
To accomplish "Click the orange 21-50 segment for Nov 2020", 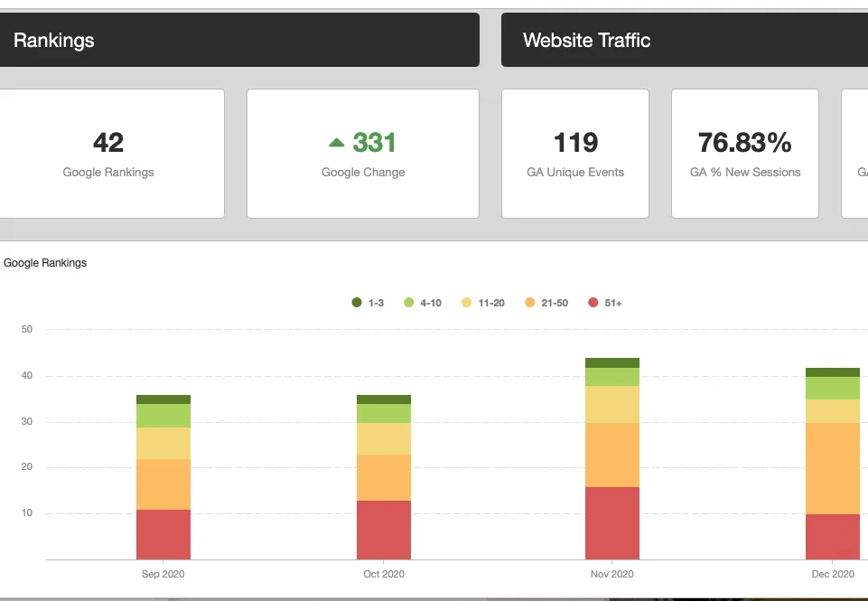I will tap(612, 455).
